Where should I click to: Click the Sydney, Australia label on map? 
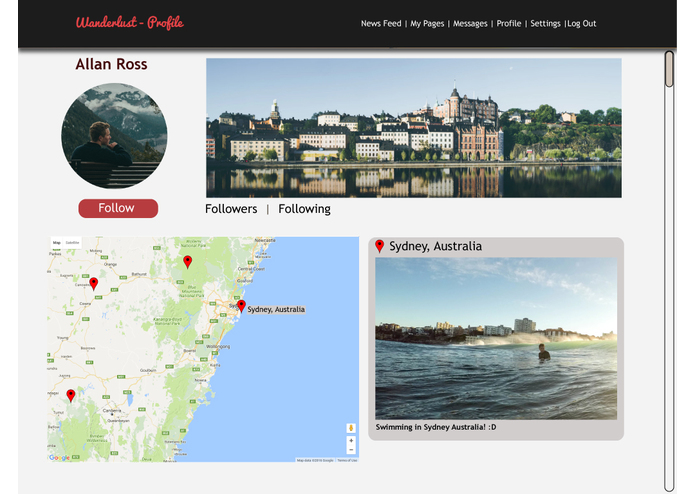tap(276, 309)
